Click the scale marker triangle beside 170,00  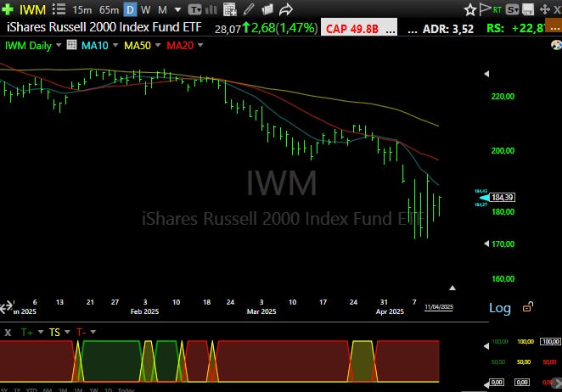pos(486,244)
